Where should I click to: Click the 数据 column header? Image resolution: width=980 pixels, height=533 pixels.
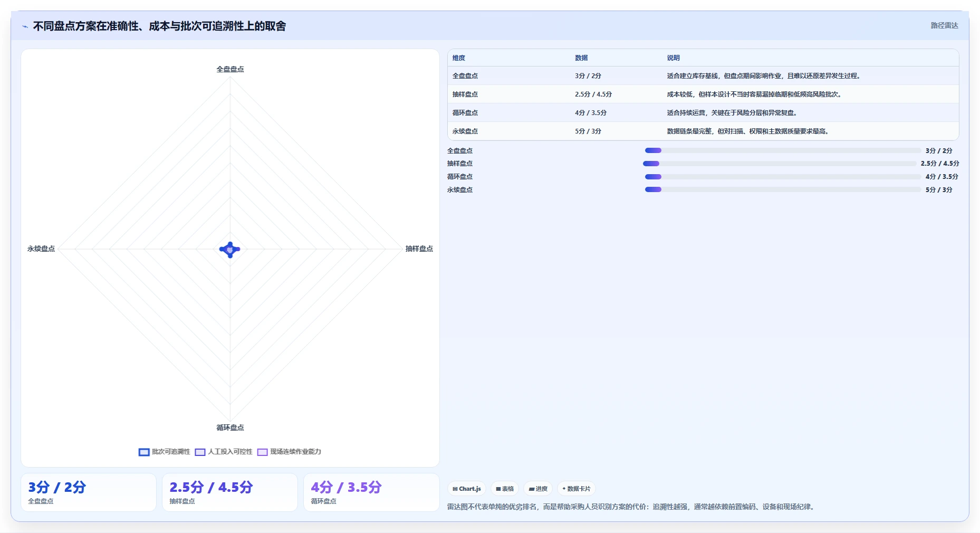581,58
